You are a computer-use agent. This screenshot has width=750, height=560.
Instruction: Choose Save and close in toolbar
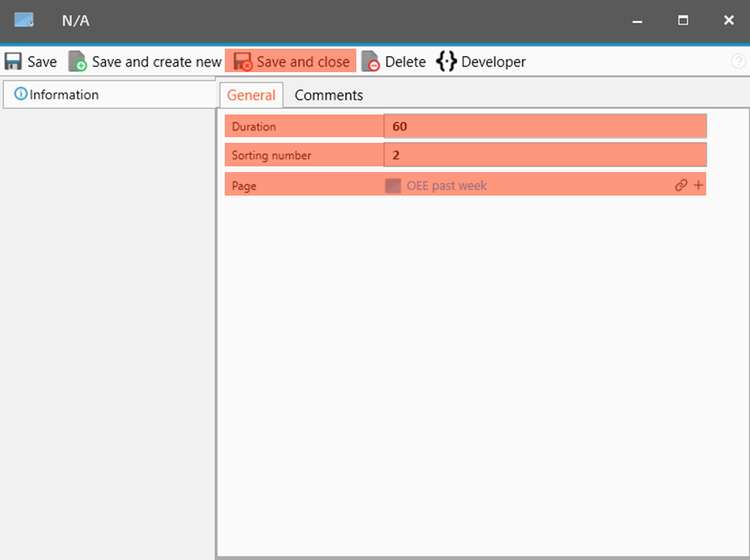tap(291, 62)
